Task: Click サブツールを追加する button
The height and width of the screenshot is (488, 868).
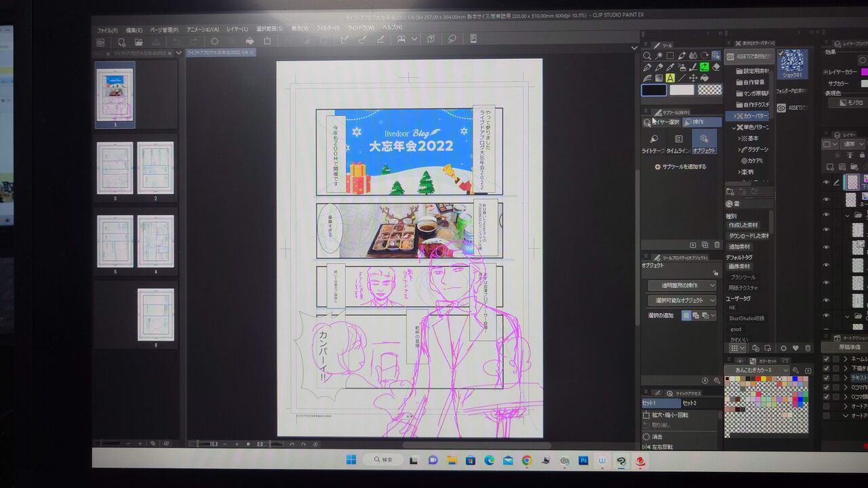Action: [x=680, y=166]
